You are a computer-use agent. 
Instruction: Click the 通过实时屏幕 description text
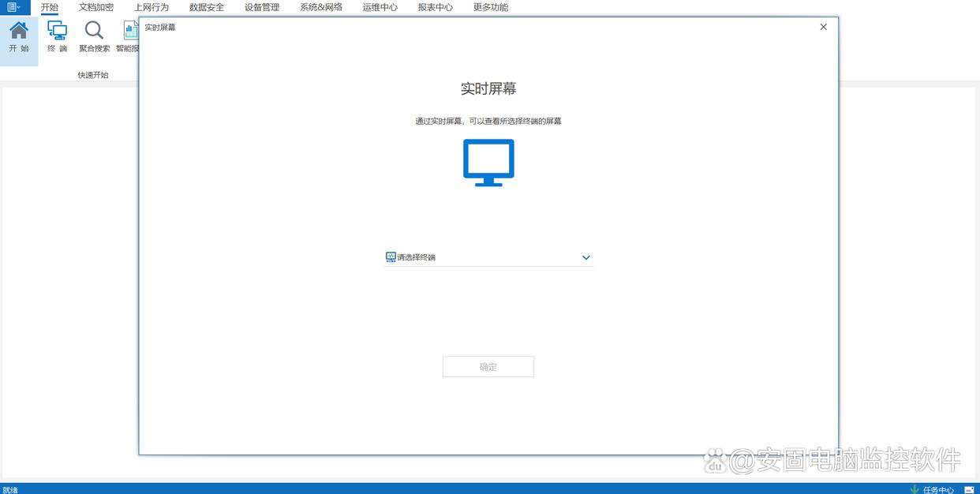click(x=488, y=122)
